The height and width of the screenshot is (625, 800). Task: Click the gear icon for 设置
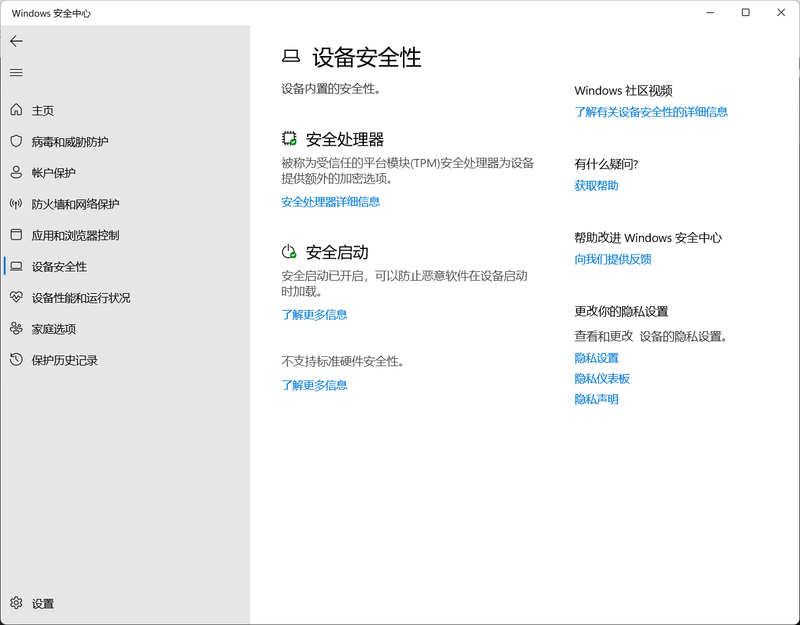[16, 603]
